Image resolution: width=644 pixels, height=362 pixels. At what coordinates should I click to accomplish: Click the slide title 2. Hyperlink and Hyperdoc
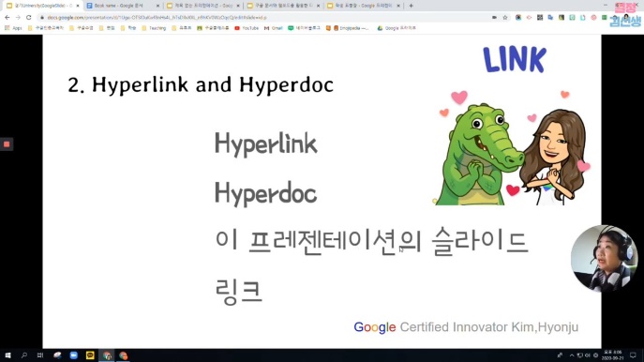[x=201, y=84]
